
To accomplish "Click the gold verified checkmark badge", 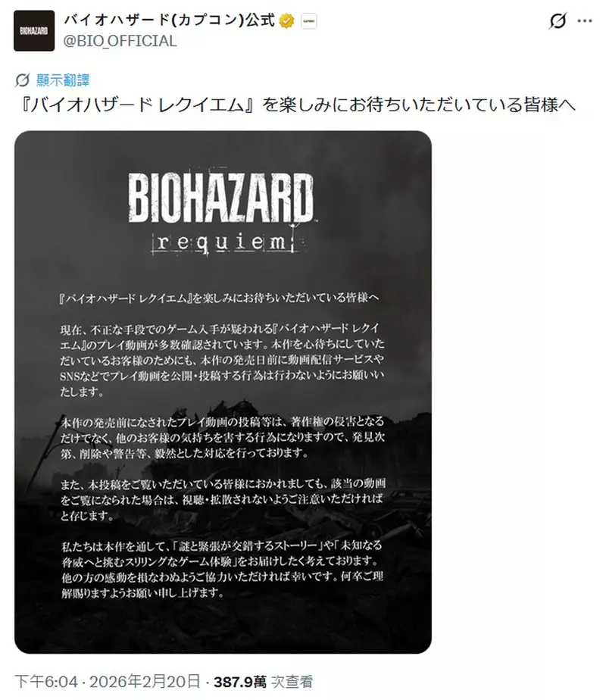I will (286, 20).
